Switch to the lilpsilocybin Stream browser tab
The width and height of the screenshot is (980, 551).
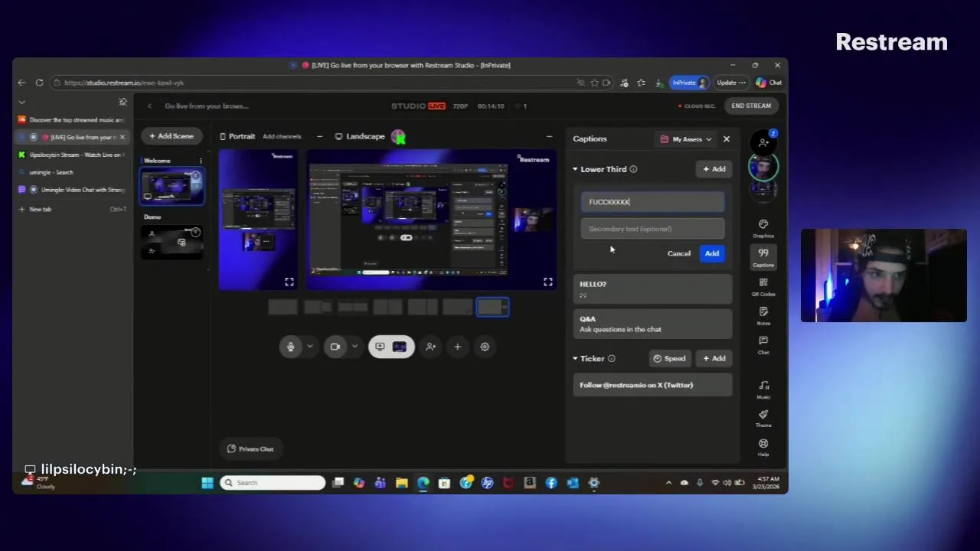(x=72, y=155)
